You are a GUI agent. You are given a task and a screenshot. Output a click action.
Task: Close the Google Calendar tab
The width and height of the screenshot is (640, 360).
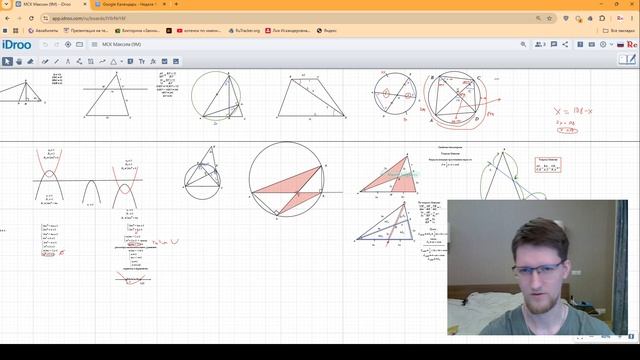(x=164, y=4)
